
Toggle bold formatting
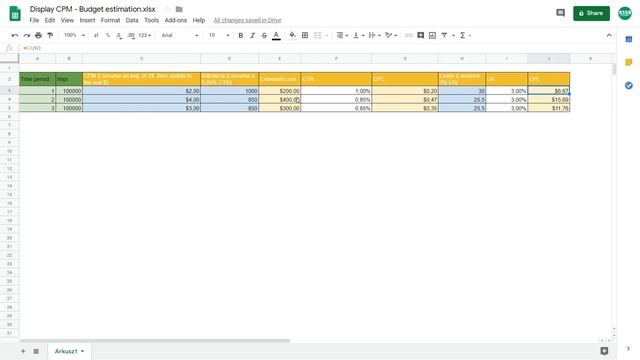(240, 36)
